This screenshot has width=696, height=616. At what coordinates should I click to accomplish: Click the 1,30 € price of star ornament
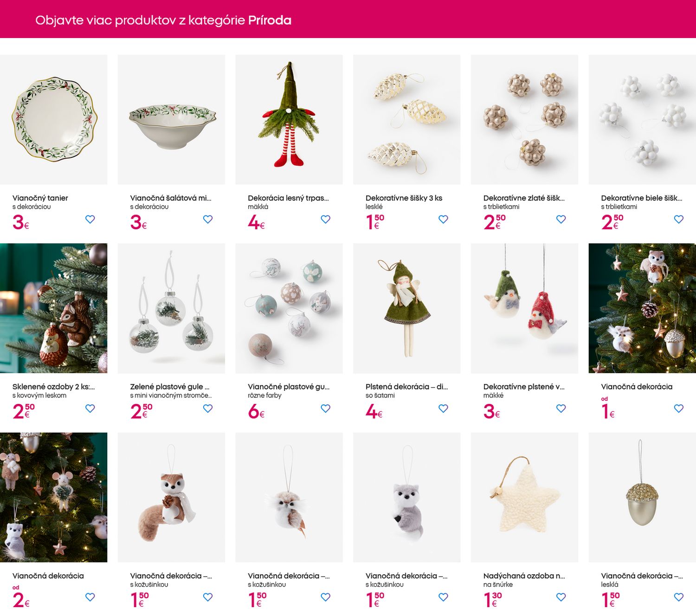[x=493, y=599]
